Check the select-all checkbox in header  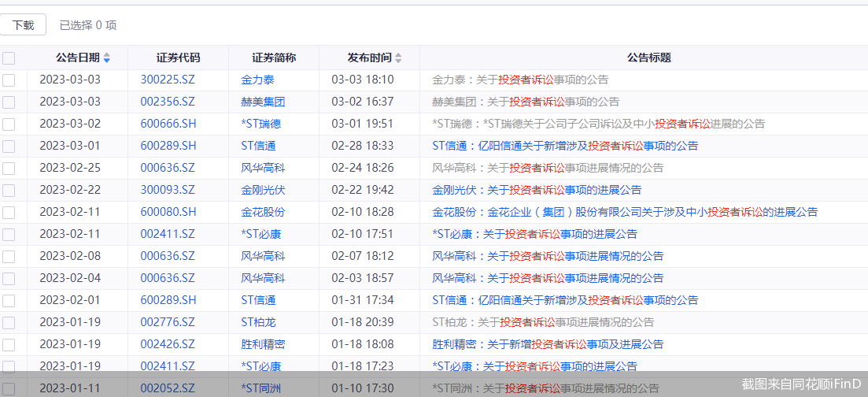tap(9, 58)
